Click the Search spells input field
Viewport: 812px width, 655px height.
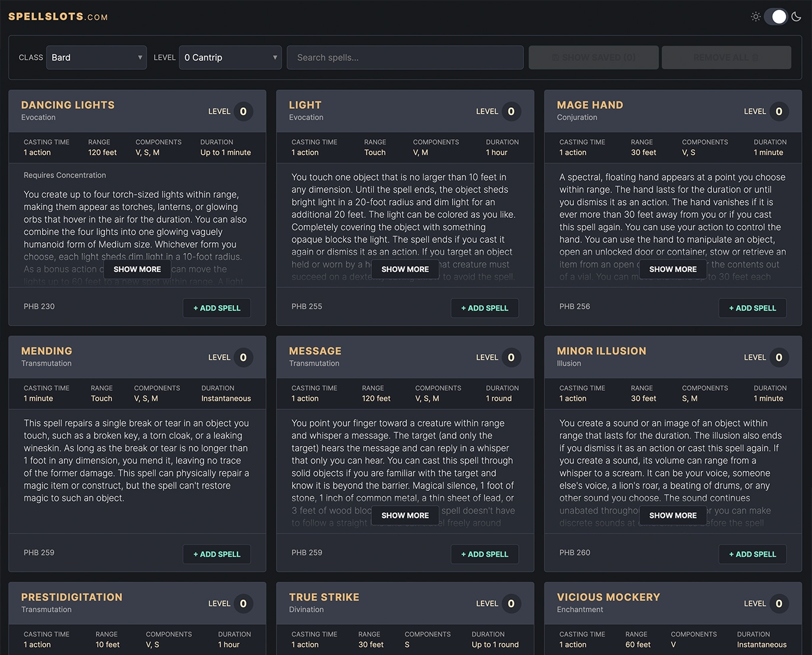click(405, 57)
